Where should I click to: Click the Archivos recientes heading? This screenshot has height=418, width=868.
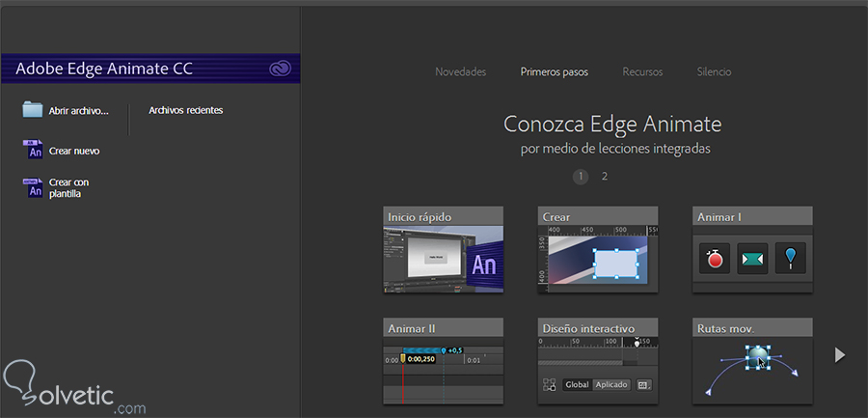[186, 110]
